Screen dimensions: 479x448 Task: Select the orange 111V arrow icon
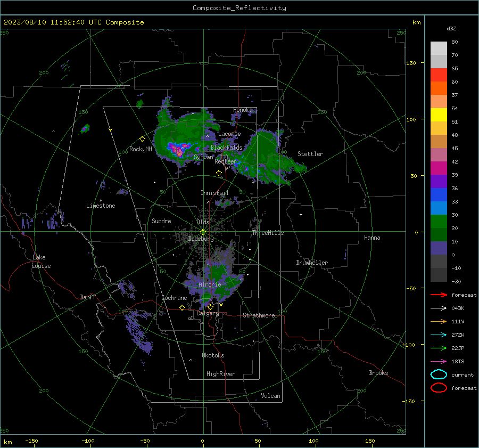tap(439, 321)
